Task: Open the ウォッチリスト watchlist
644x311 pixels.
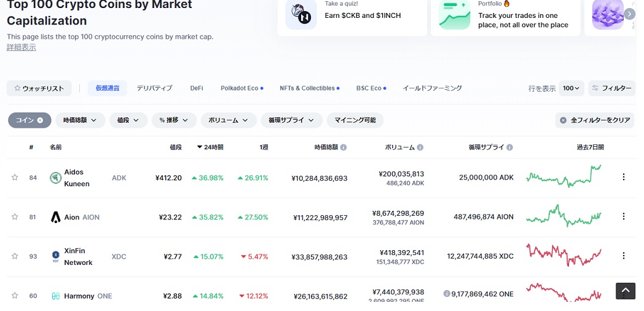Action: 39,89
